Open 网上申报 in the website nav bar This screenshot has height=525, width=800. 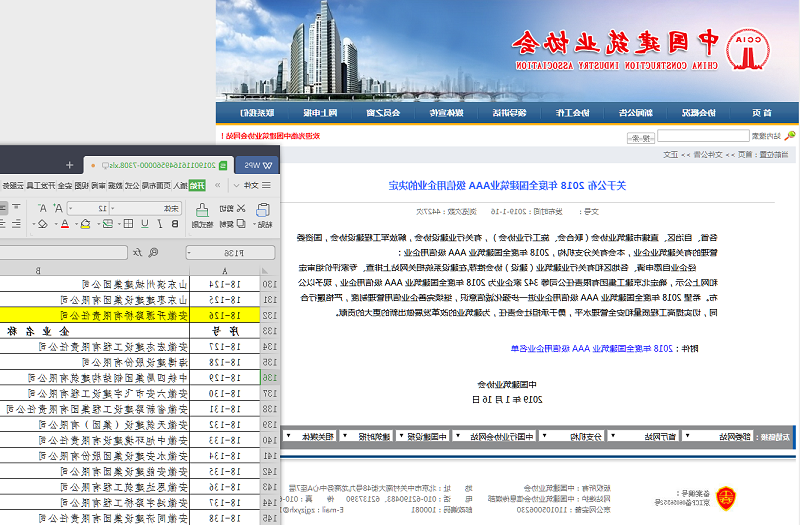[x=320, y=113]
